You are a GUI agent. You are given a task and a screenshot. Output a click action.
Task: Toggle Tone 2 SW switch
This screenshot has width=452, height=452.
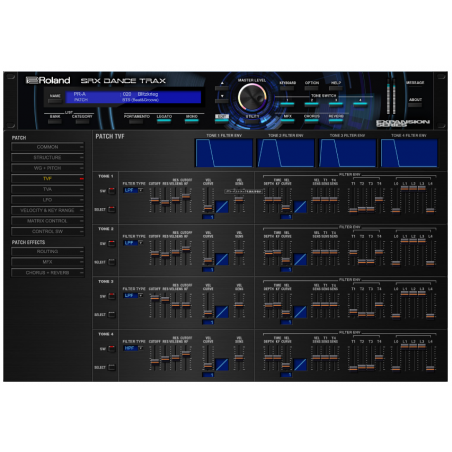click(x=112, y=244)
